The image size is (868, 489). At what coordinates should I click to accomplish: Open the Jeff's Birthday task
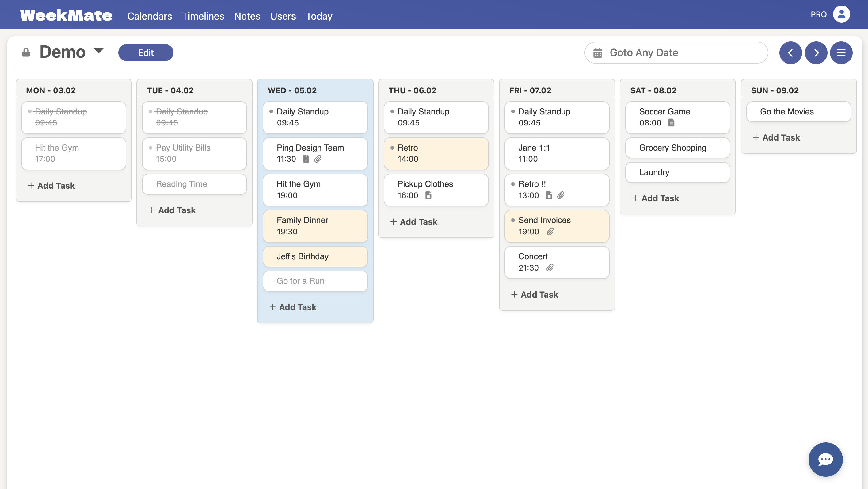(315, 256)
